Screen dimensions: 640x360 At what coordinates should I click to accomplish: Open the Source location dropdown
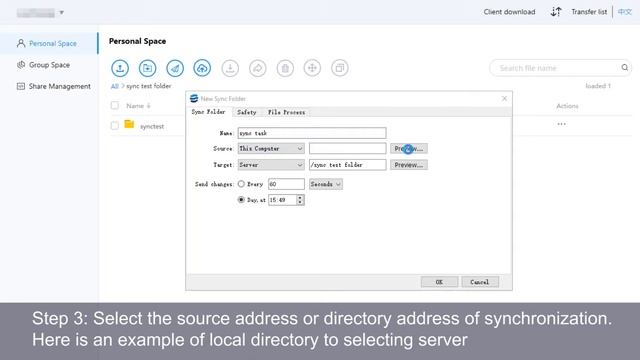(x=271, y=149)
